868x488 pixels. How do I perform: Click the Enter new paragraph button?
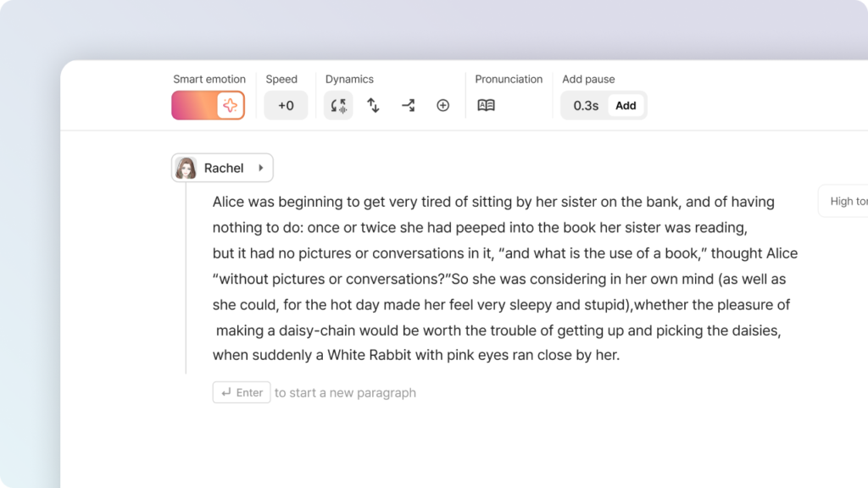[x=242, y=392]
